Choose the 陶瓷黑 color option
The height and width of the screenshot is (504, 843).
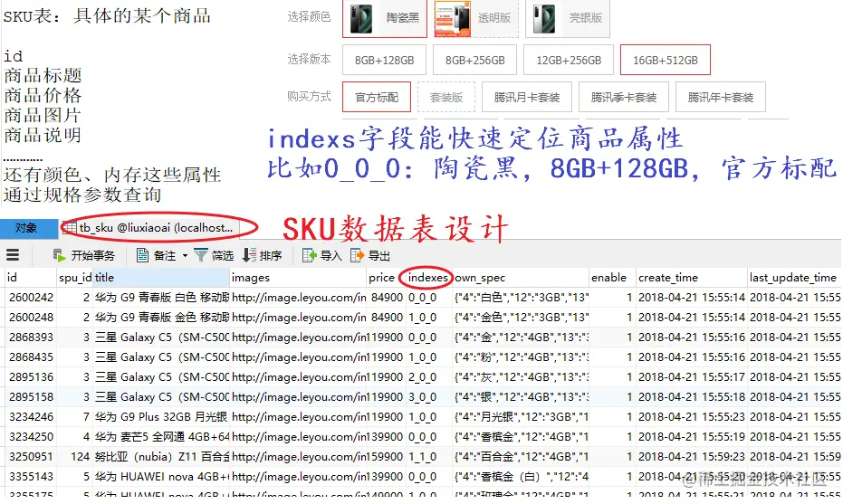[385, 18]
